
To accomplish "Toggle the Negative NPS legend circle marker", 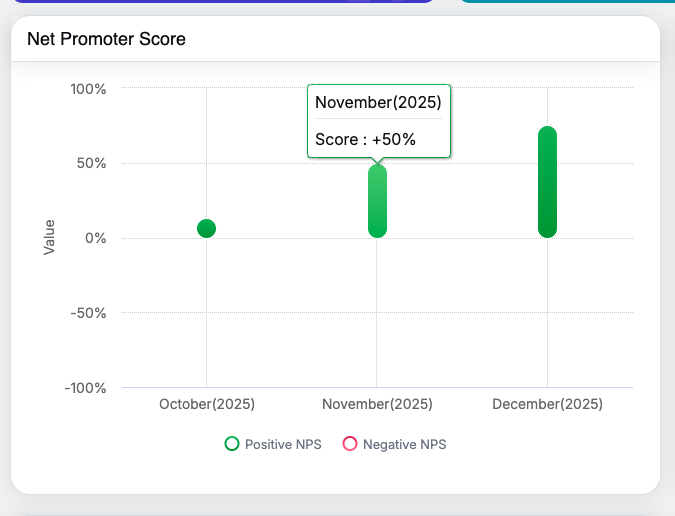I will [350, 444].
